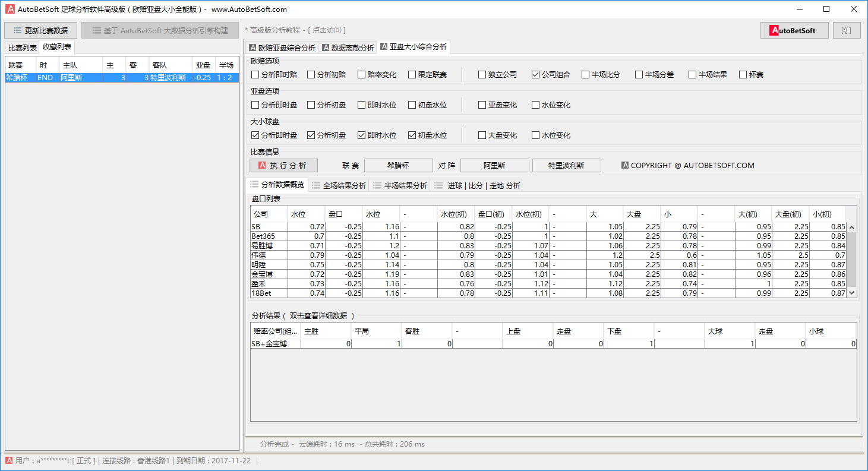Open 半场结果分析 sub-tab
Image resolution: width=868 pixels, height=471 pixels.
coord(400,185)
